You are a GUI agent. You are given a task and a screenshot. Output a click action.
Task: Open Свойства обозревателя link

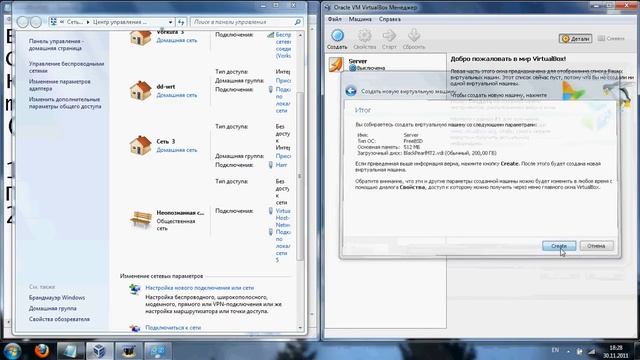(59, 319)
